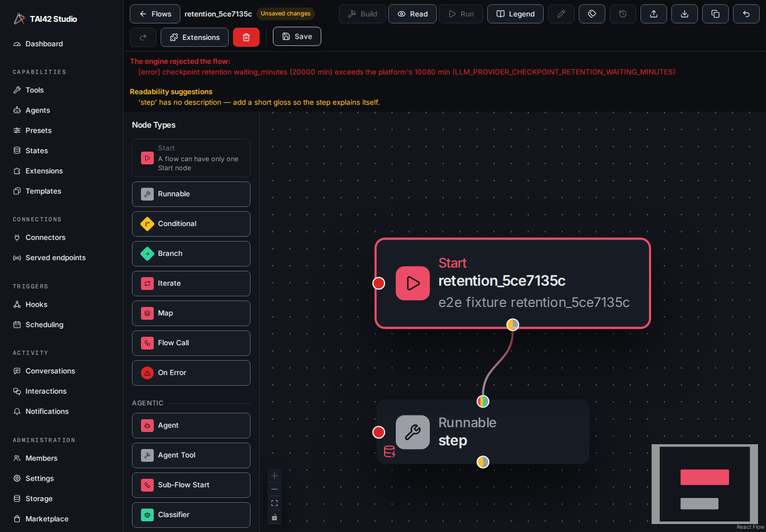
Task: Click the pencil edit icon button
Action: click(x=561, y=14)
